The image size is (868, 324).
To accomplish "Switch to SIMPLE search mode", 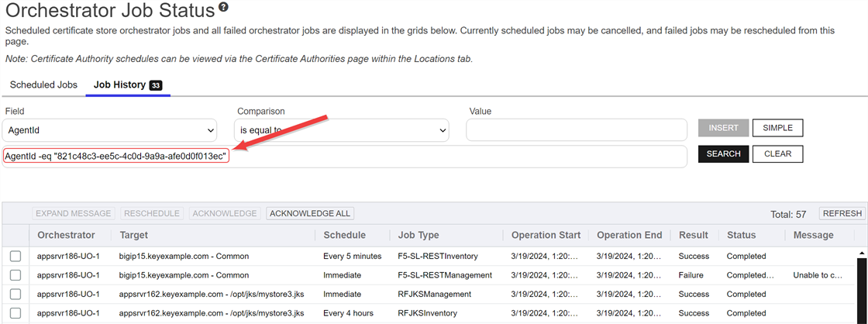I will (x=777, y=128).
